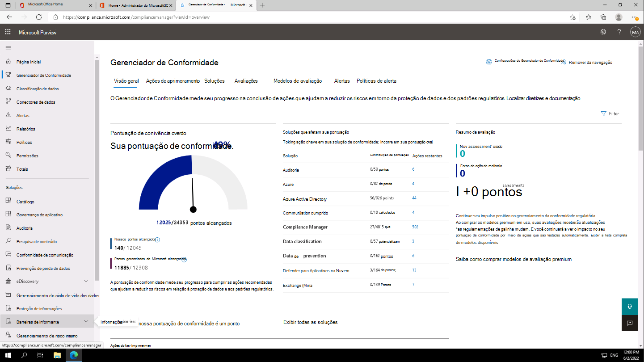The height and width of the screenshot is (362, 644).
Task: Click the browser address bar
Action: tap(308, 17)
